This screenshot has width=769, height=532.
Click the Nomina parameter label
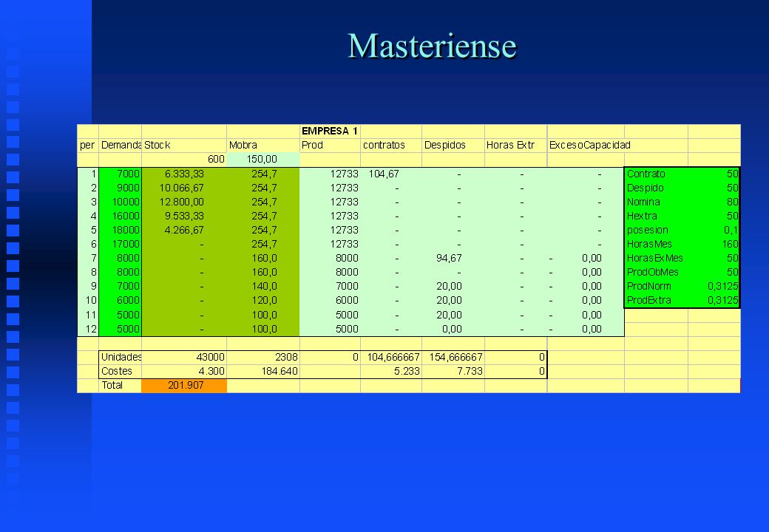tap(643, 202)
